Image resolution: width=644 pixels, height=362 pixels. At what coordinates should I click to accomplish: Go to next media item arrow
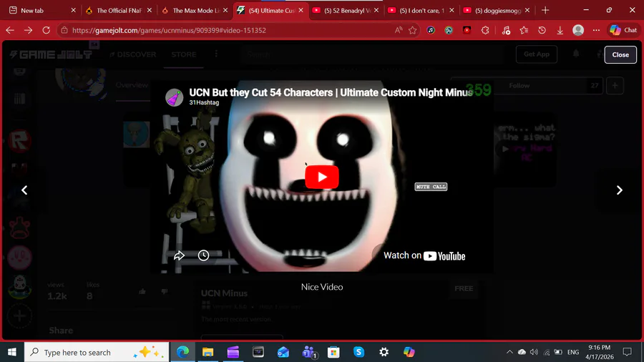click(620, 190)
